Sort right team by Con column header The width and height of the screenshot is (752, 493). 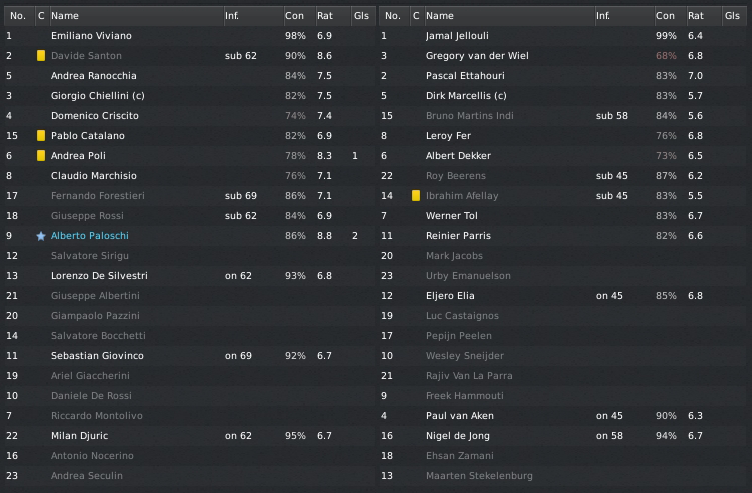(665, 16)
